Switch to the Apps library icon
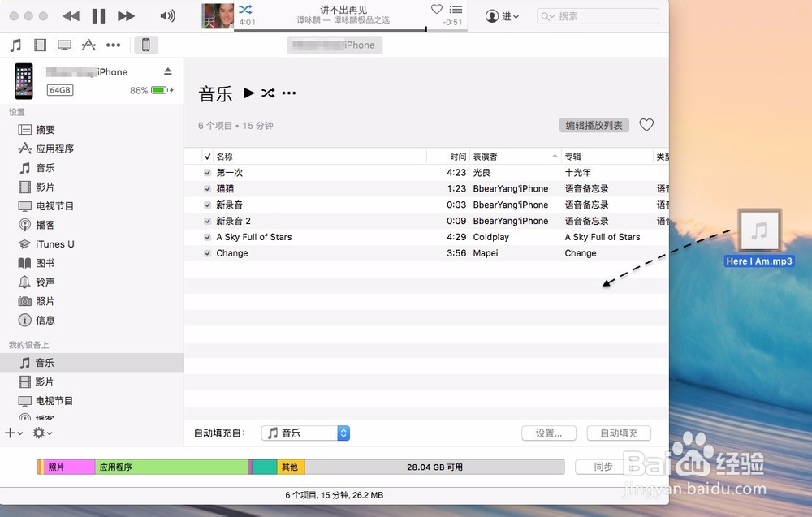 tap(89, 45)
